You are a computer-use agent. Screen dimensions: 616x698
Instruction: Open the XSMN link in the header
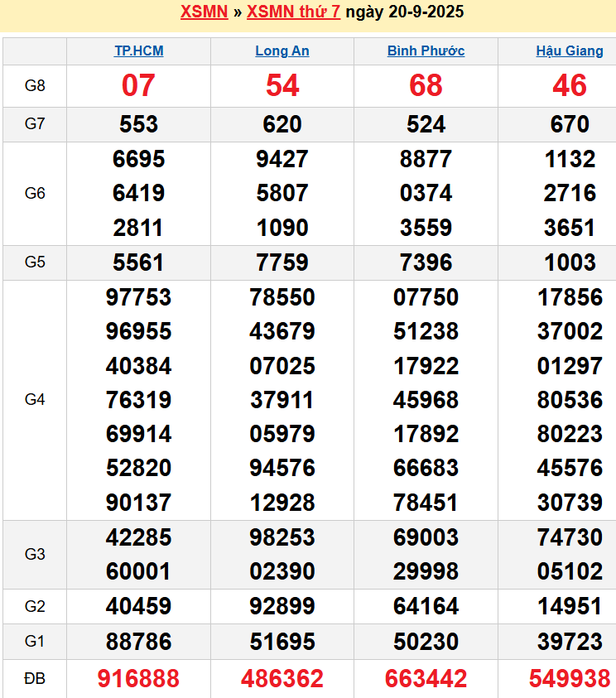[204, 12]
